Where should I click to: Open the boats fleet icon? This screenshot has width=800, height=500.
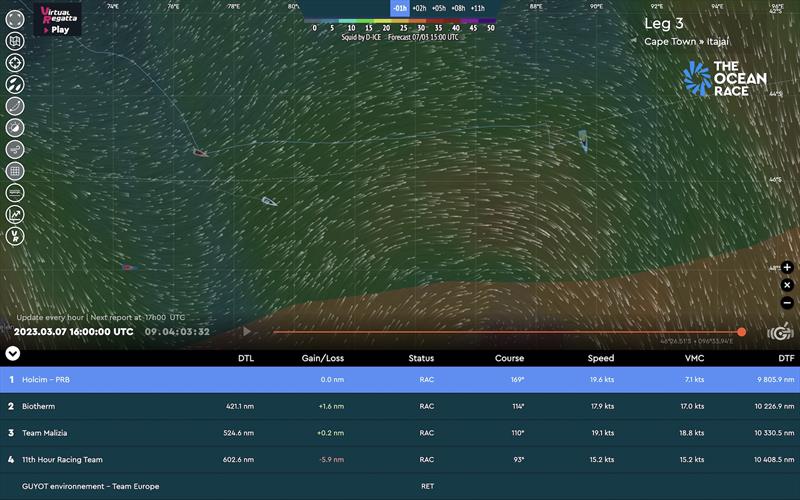(15, 84)
